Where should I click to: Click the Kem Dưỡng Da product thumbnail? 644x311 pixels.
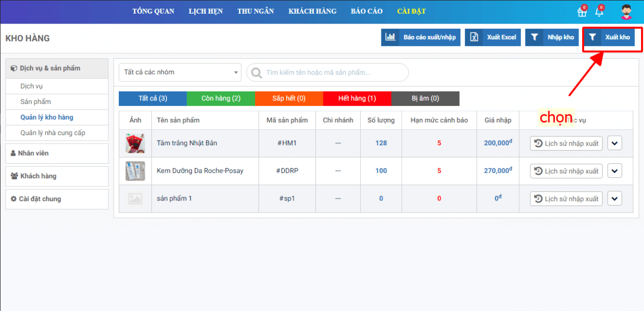135,171
